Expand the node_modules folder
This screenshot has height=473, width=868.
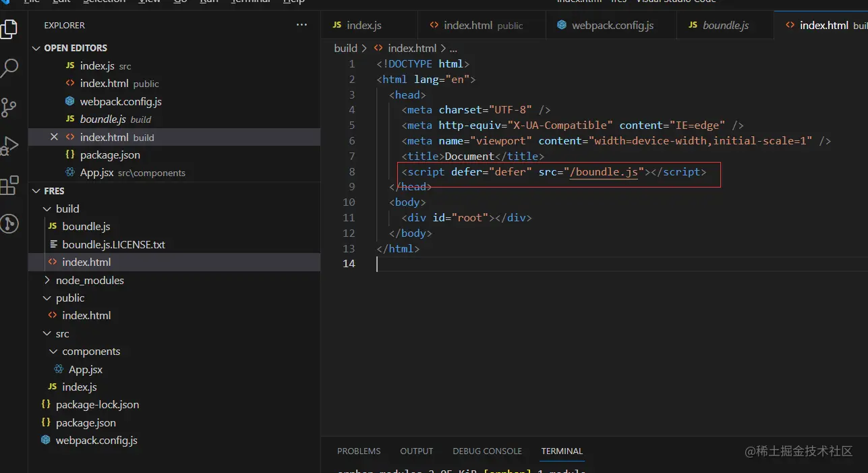click(47, 280)
